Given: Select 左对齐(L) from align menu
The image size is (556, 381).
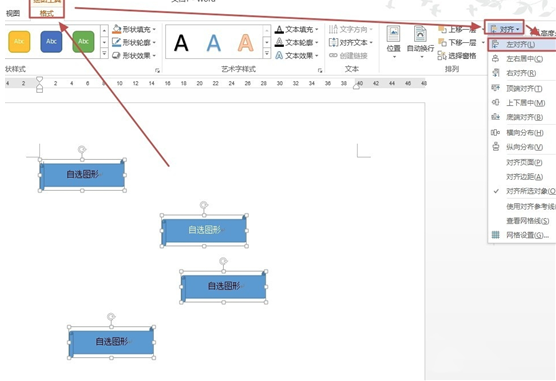Looking at the screenshot, I should click(x=522, y=45).
